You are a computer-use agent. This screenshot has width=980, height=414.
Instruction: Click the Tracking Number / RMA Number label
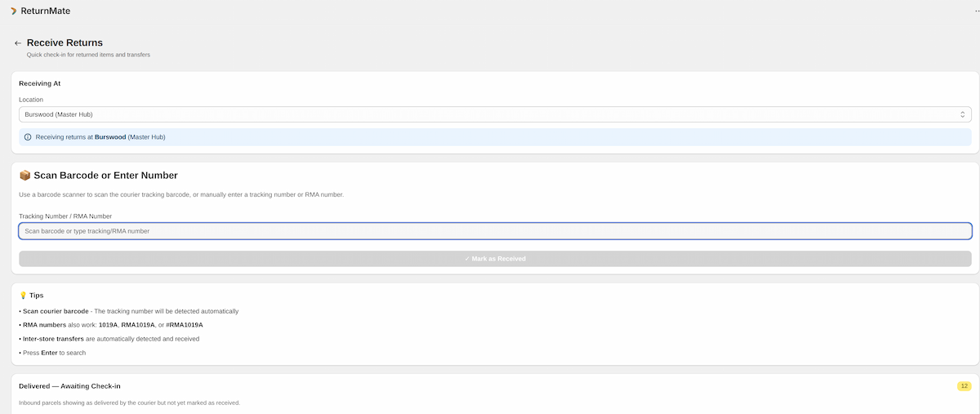pos(65,216)
